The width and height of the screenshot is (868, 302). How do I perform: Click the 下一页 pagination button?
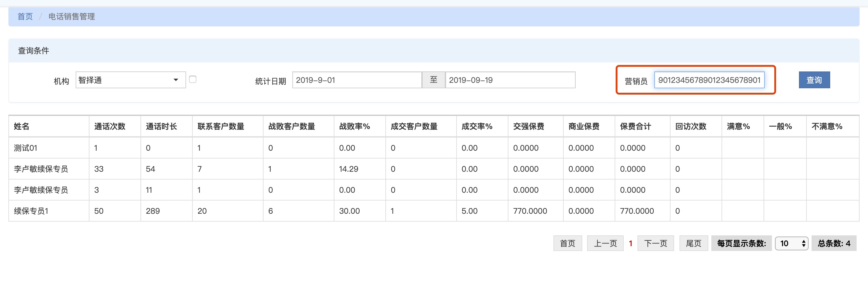[656, 243]
